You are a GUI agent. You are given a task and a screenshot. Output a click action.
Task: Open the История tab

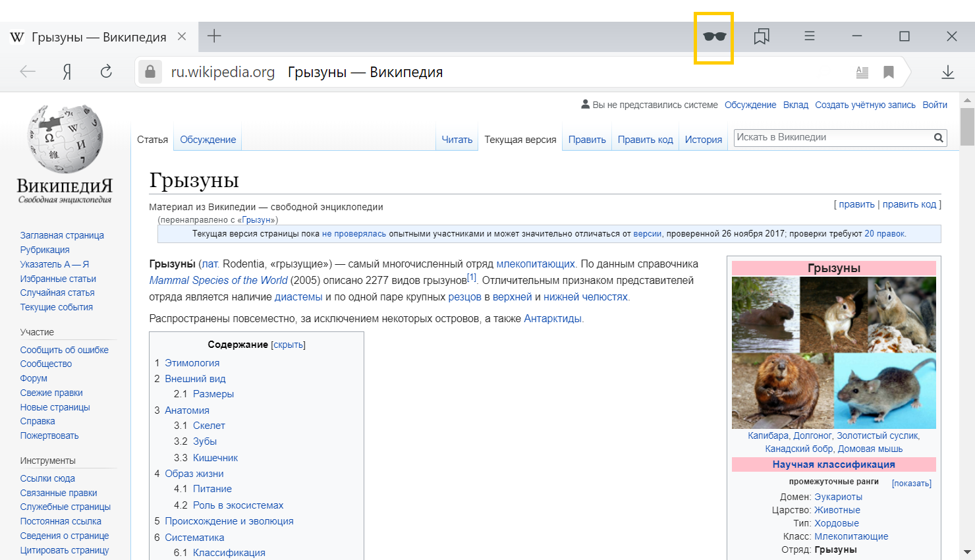(704, 140)
